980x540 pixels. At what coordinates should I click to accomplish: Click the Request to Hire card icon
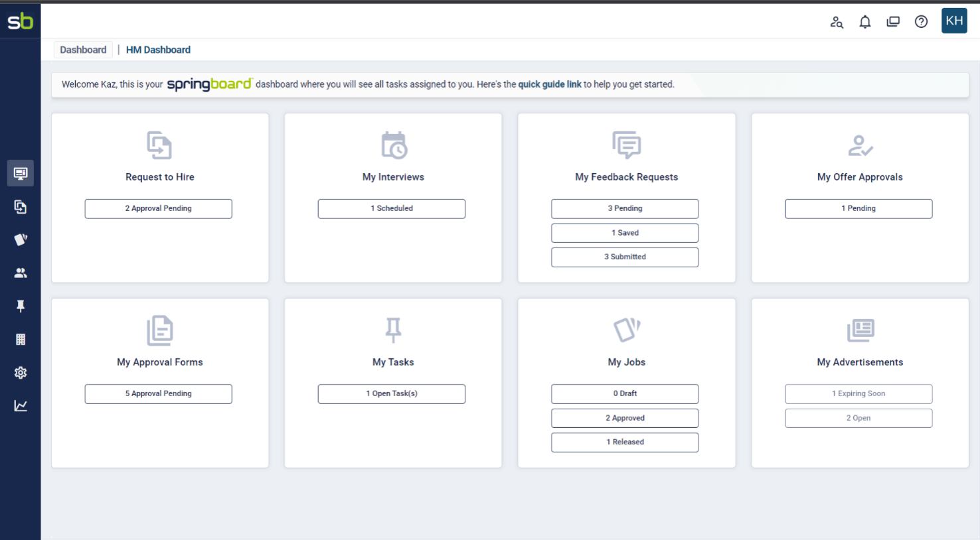[x=159, y=145]
